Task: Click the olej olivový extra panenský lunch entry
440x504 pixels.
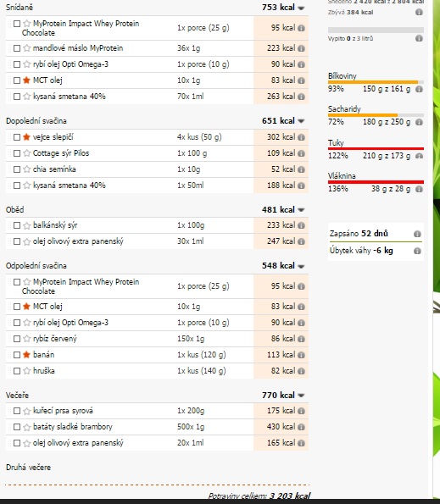Action: [78, 241]
